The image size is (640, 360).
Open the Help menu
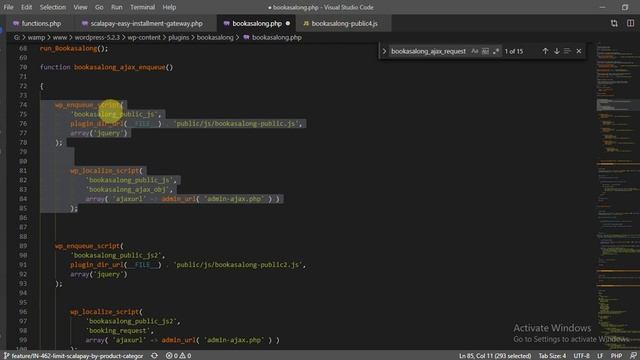point(169,7)
